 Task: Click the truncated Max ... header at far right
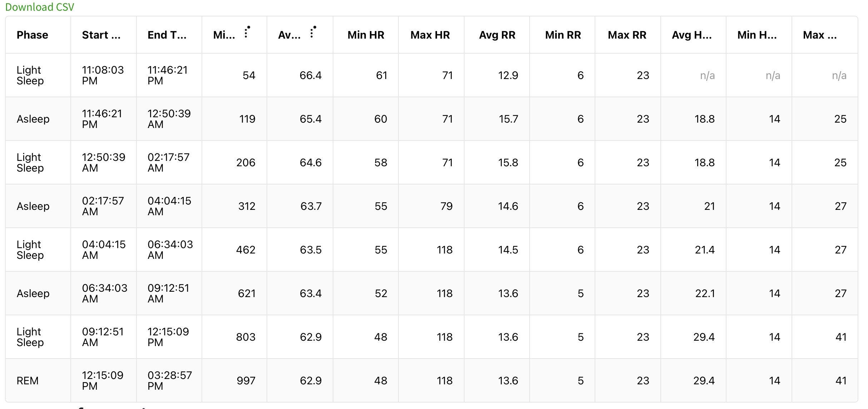(819, 35)
